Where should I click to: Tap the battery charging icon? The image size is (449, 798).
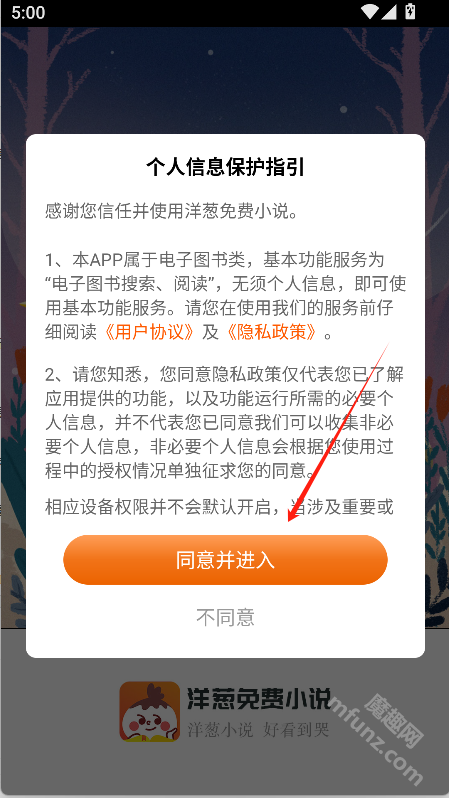pyautogui.click(x=410, y=11)
